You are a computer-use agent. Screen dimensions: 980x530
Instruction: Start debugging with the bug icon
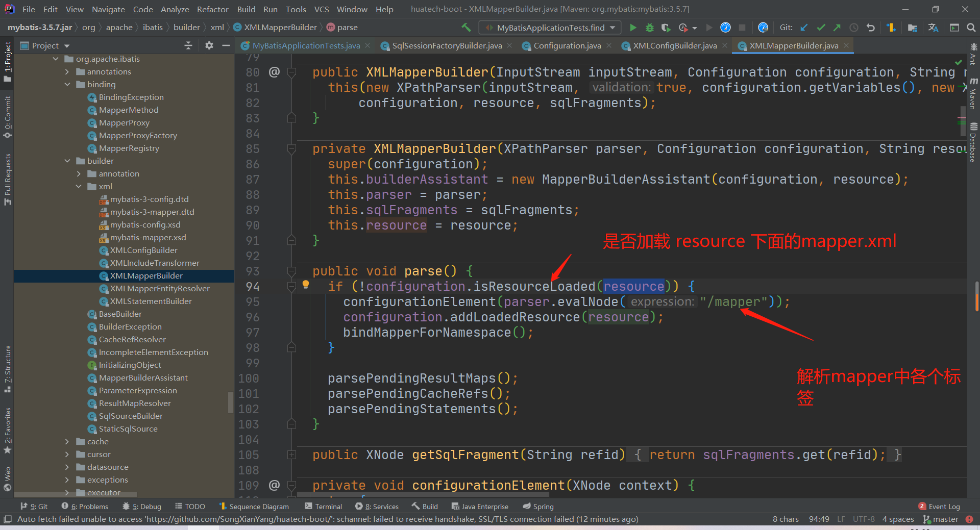(x=650, y=28)
